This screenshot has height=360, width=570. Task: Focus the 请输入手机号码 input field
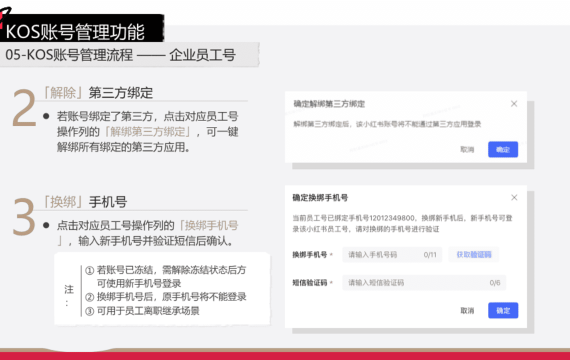tap(392, 255)
